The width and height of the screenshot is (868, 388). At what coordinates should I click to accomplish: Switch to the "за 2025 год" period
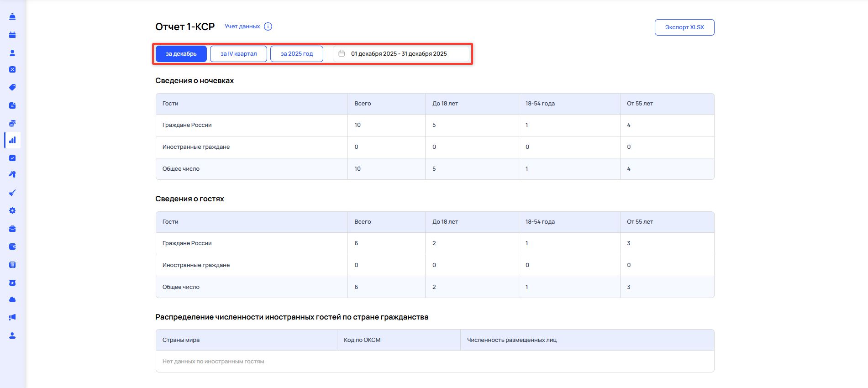pyautogui.click(x=297, y=54)
